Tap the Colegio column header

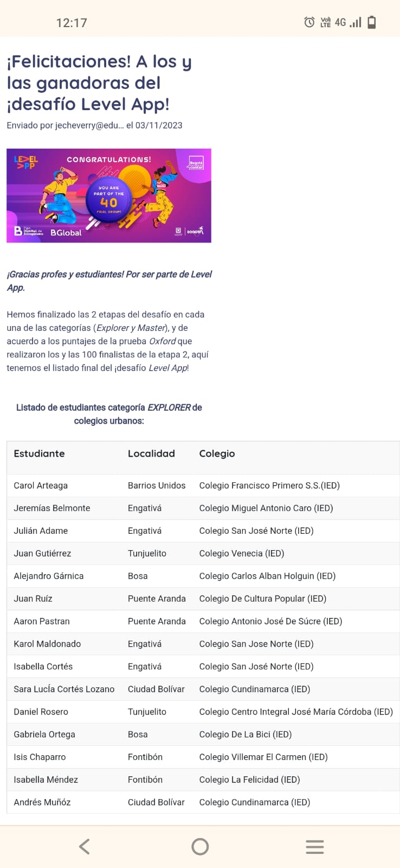[217, 454]
